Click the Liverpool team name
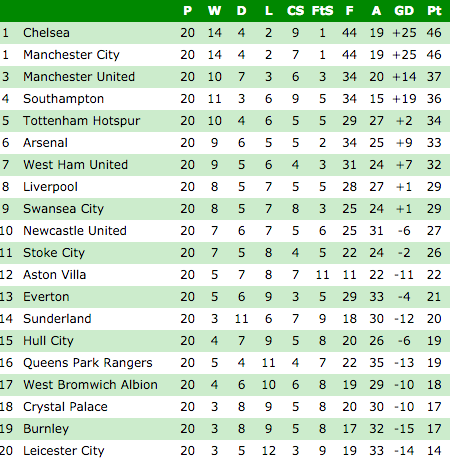Screen dimensions: 450x461 click(x=50, y=187)
